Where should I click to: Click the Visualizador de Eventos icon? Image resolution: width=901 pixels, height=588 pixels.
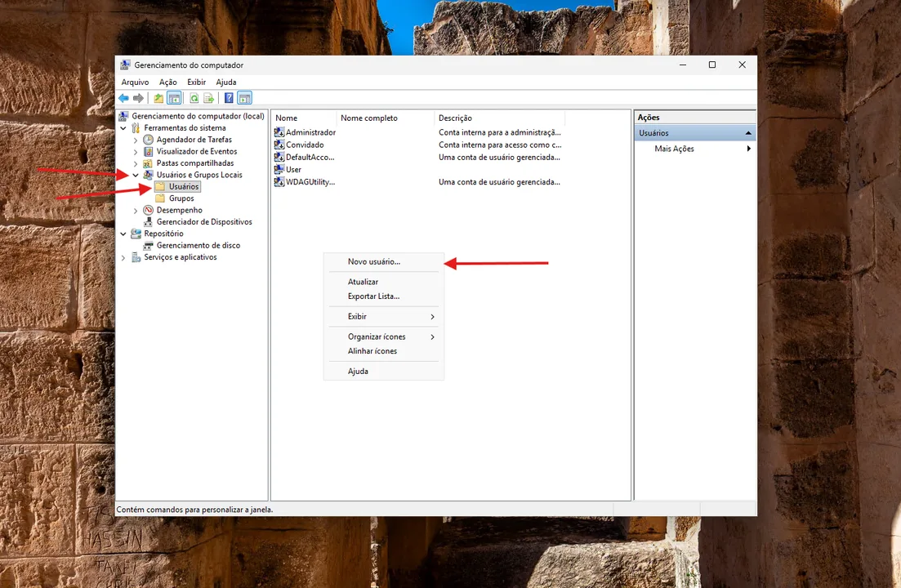point(148,152)
